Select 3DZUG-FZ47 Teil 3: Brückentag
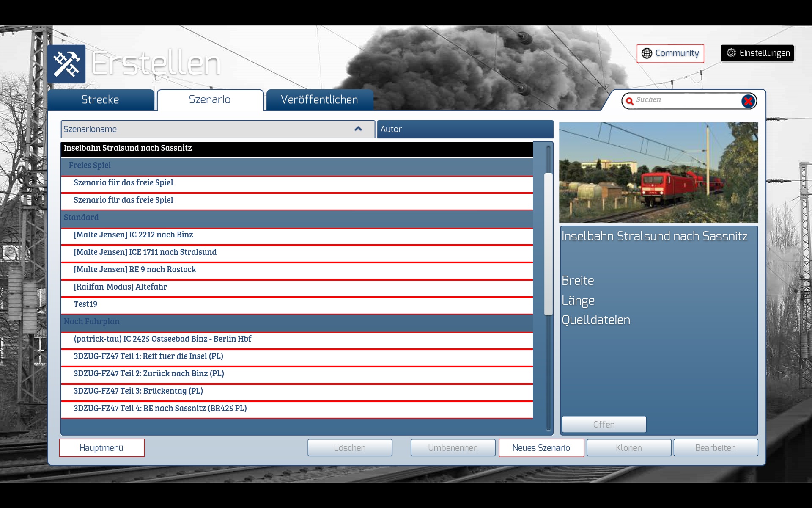 (x=138, y=391)
